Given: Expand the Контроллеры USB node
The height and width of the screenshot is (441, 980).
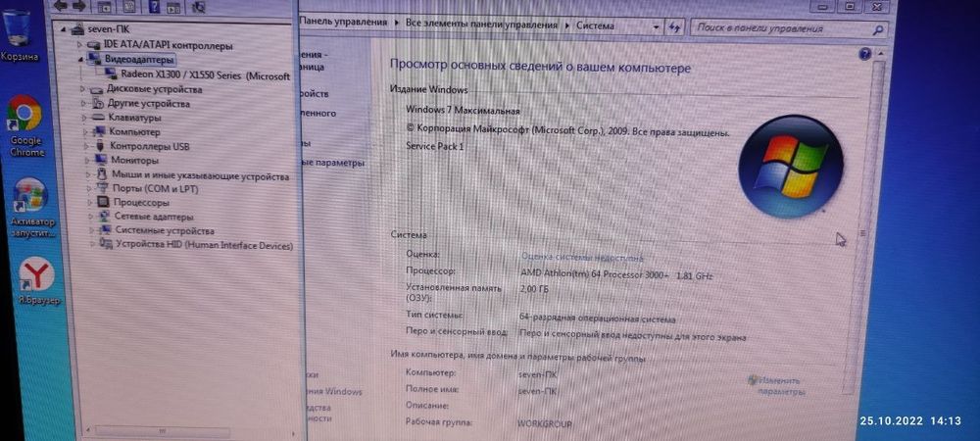Looking at the screenshot, I should pos(87,146).
